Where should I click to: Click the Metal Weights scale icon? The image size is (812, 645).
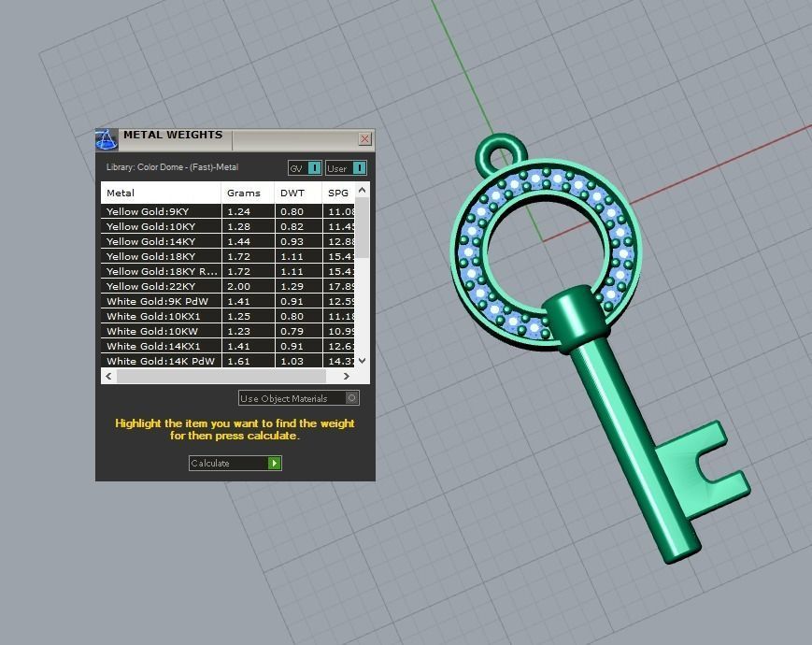pyautogui.click(x=107, y=139)
